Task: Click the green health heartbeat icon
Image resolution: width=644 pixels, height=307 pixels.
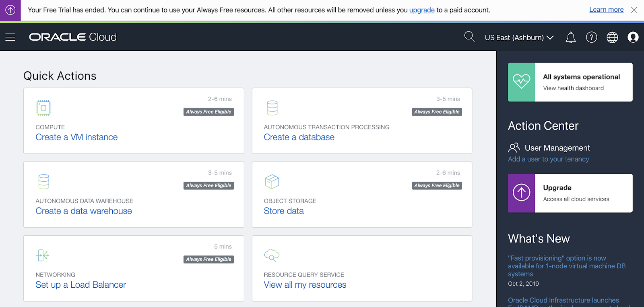Action: pos(522,82)
